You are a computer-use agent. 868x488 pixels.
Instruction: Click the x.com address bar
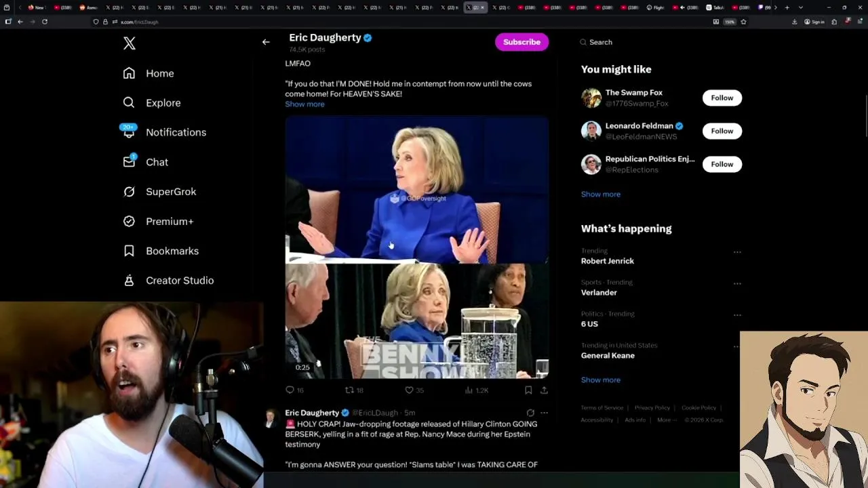point(407,22)
